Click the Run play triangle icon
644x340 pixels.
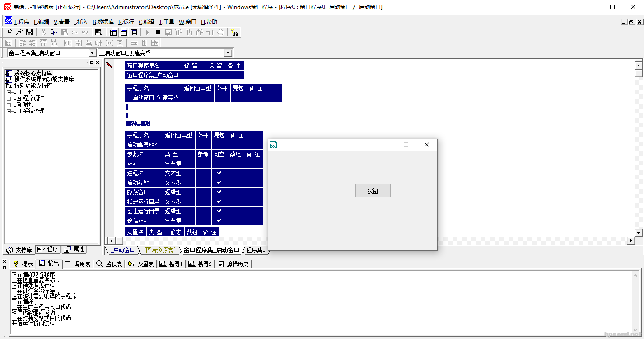pyautogui.click(x=147, y=32)
